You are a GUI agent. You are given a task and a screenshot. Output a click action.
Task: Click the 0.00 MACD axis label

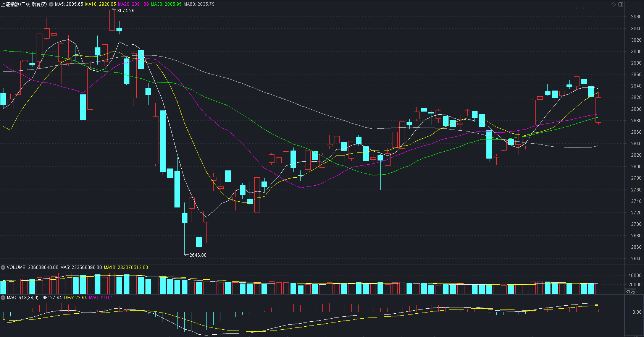[x=637, y=312]
